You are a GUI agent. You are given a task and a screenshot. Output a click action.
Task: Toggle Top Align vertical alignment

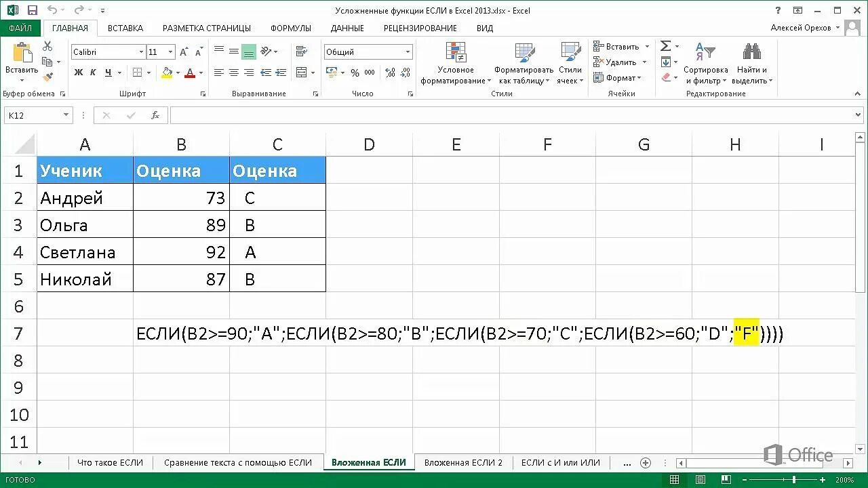pos(219,52)
